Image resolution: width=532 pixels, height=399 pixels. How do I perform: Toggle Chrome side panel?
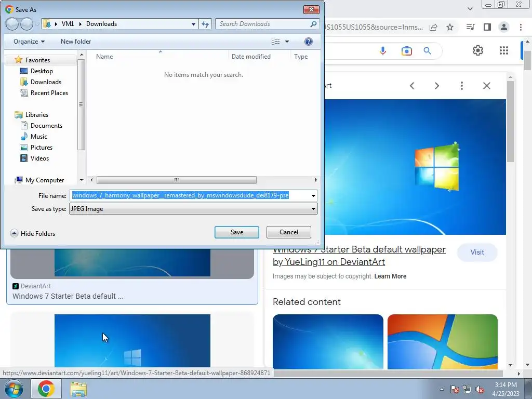tap(487, 27)
